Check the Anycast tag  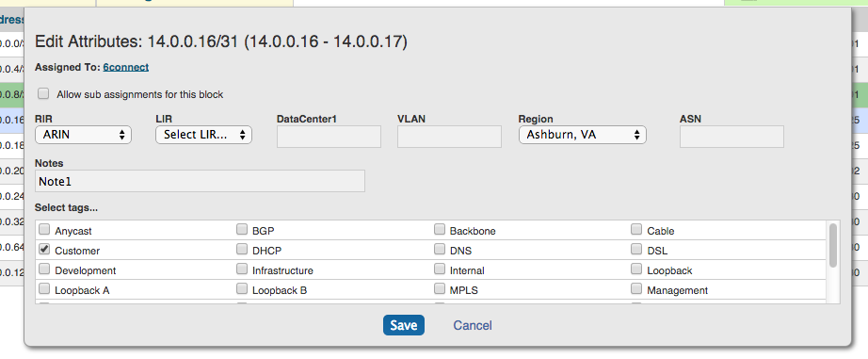click(44, 230)
